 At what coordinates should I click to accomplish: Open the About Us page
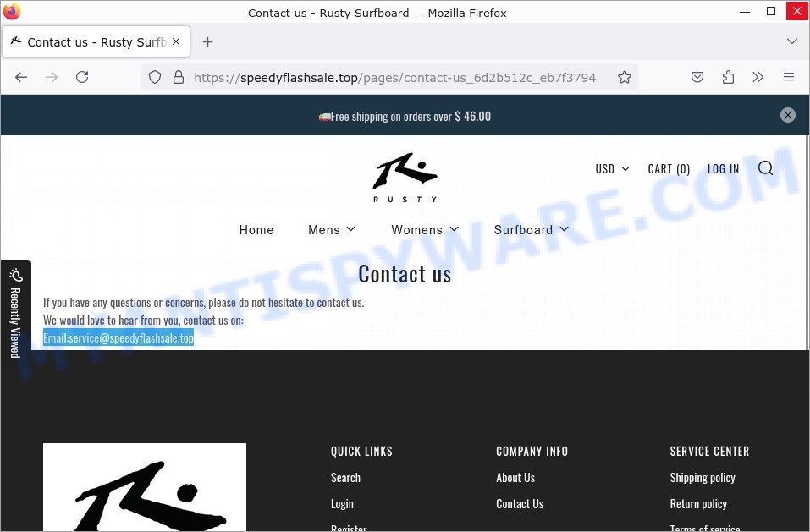(x=515, y=478)
